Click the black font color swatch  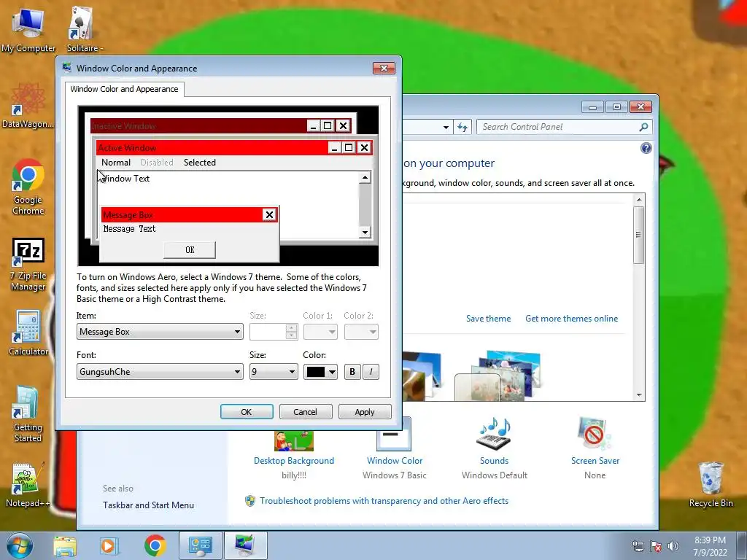[315, 372]
